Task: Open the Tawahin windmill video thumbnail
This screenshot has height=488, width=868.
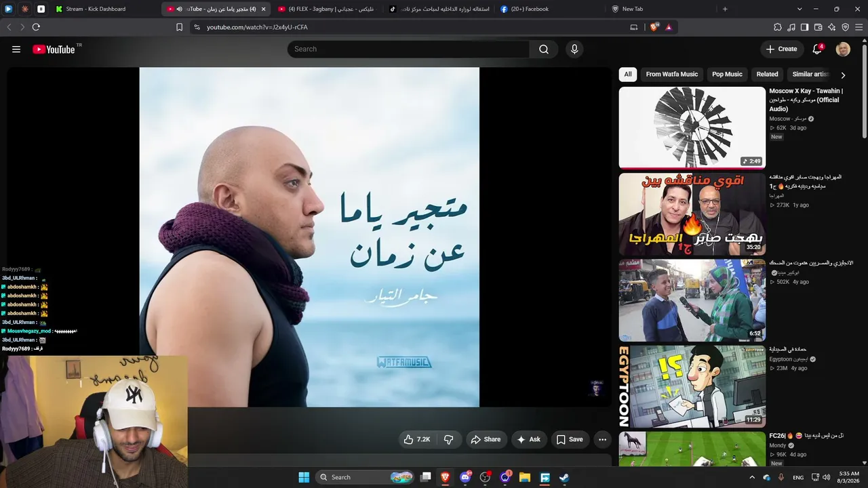Action: pos(692,127)
